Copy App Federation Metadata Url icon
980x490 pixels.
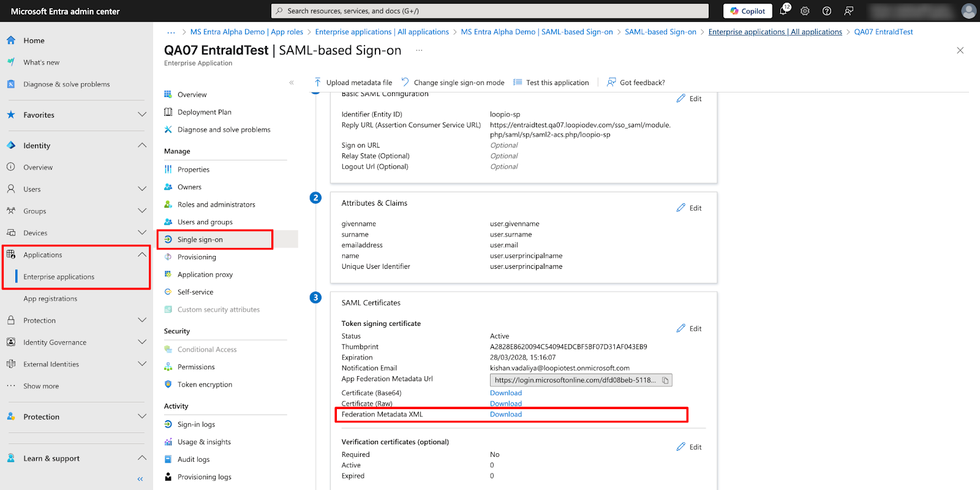(x=665, y=380)
